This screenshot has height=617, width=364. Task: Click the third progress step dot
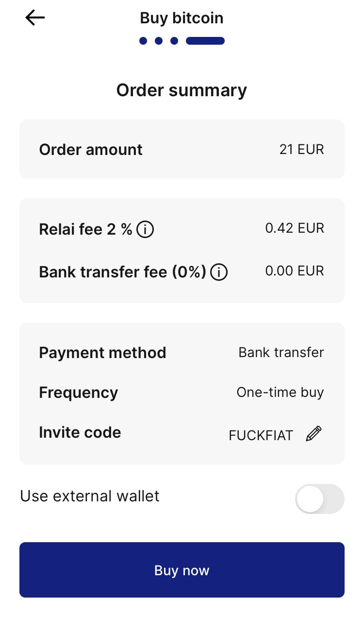[x=174, y=41]
